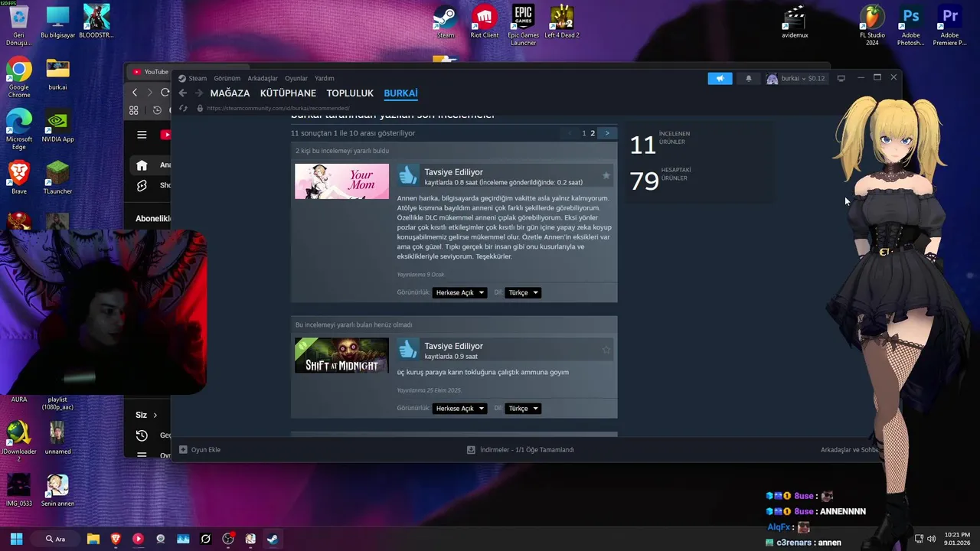Open File Explorer from taskbar
980x551 pixels.
click(93, 539)
